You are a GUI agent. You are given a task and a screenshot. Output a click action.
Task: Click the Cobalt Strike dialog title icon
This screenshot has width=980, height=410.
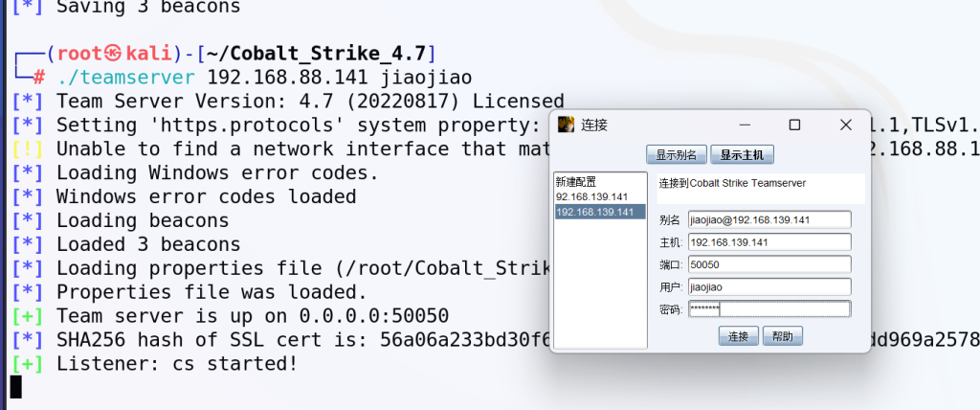[567, 125]
